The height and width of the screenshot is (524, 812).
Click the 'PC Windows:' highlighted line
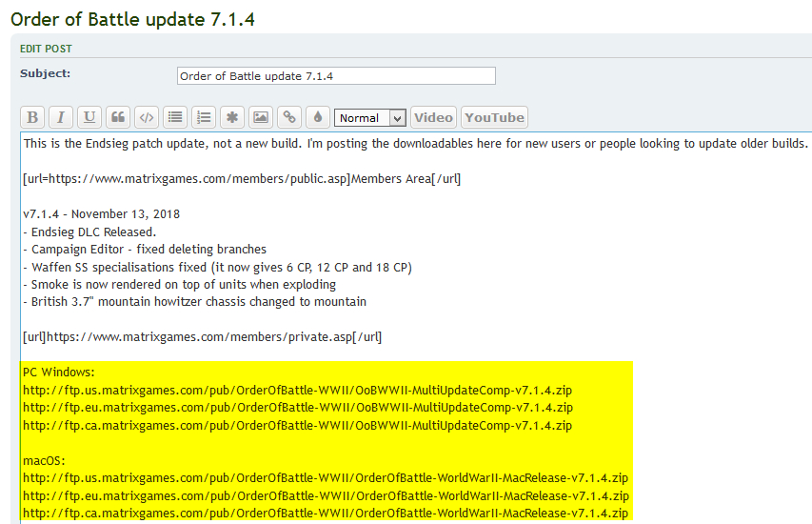tap(59, 373)
